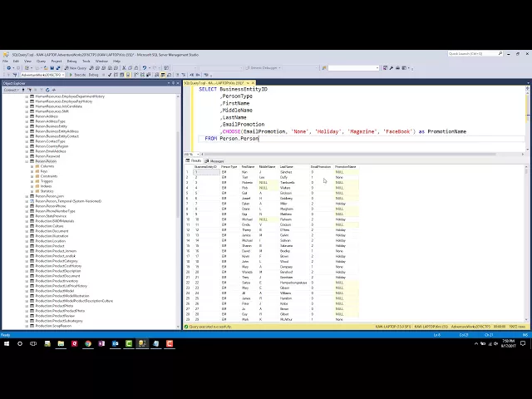Open the Query menu
This screenshot has height=399, width=532.
point(41,61)
